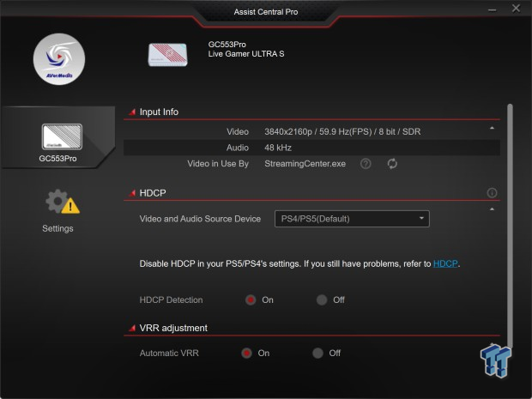Click the vertical scrollbar of the panel
532x399 pixels.
coord(510,226)
